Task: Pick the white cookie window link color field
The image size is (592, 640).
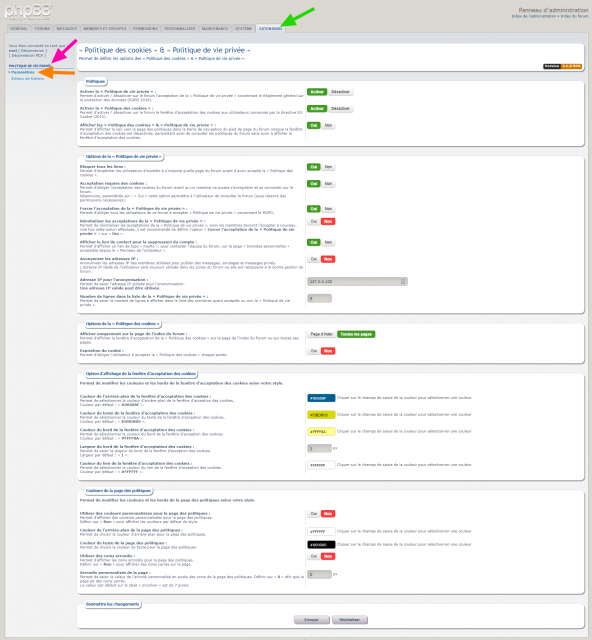Action: pyautogui.click(x=321, y=465)
